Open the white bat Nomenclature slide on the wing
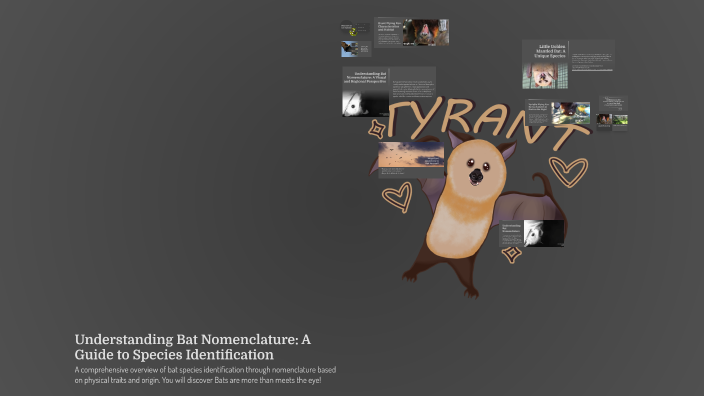 [532, 233]
